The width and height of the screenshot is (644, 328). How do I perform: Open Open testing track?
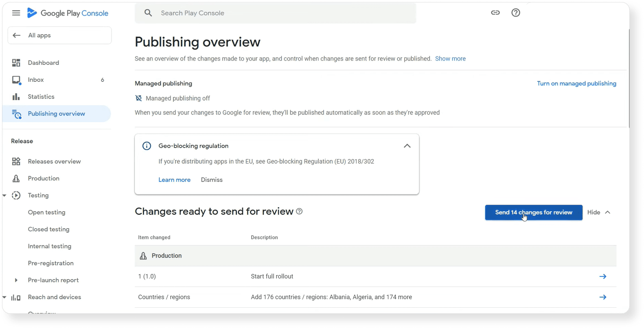point(46,212)
